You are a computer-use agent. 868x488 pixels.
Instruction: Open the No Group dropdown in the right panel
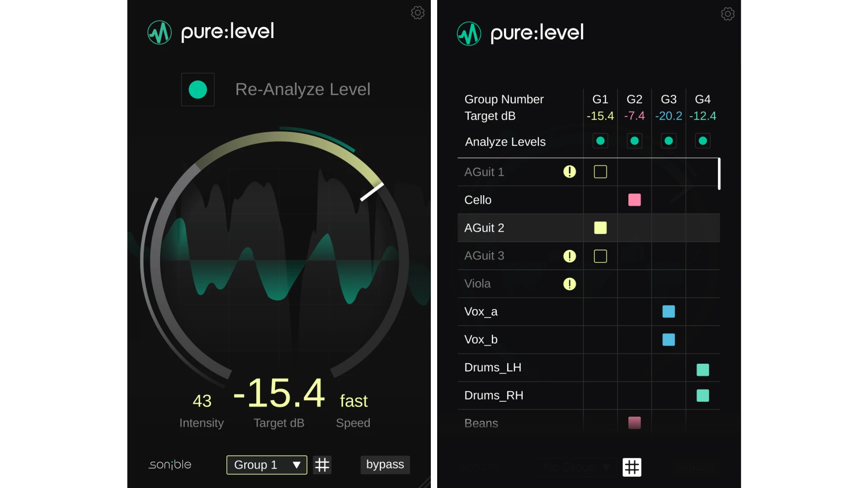(576, 467)
